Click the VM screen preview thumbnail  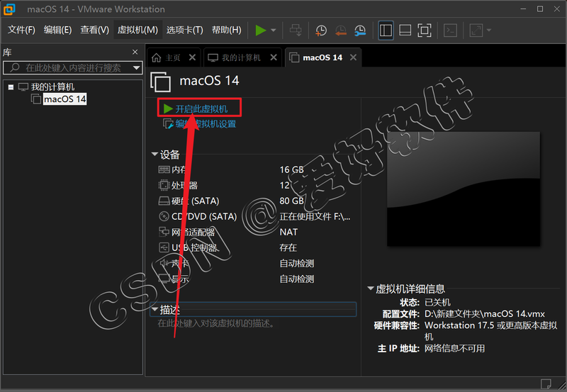[x=464, y=189]
